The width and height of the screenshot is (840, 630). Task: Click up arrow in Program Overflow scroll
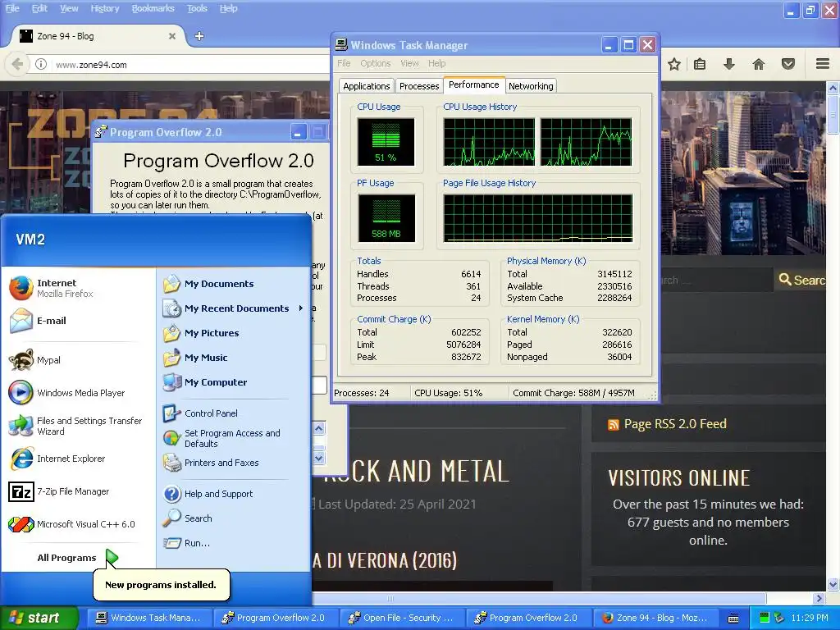click(x=319, y=428)
